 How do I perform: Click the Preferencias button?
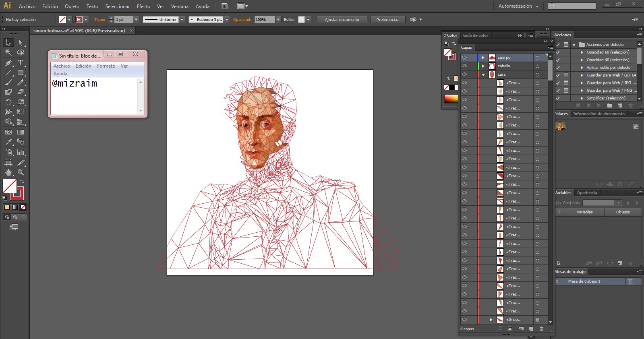coord(387,19)
